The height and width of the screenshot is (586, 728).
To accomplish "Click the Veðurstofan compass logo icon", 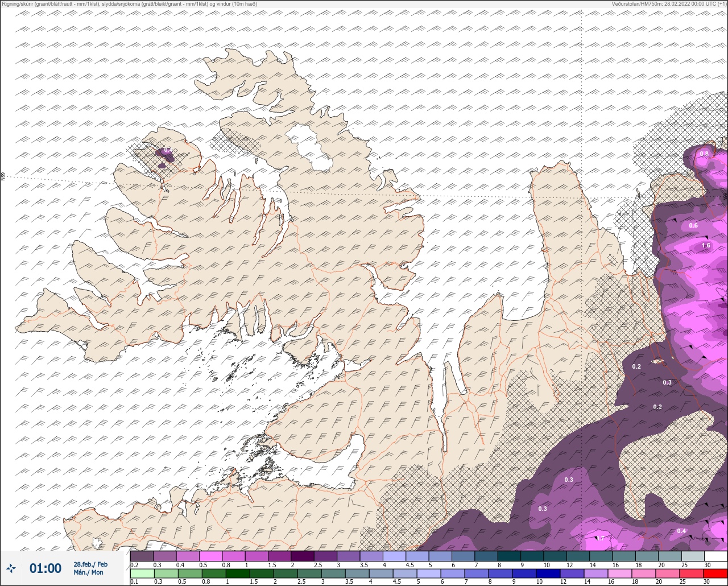I will click(x=11, y=568).
